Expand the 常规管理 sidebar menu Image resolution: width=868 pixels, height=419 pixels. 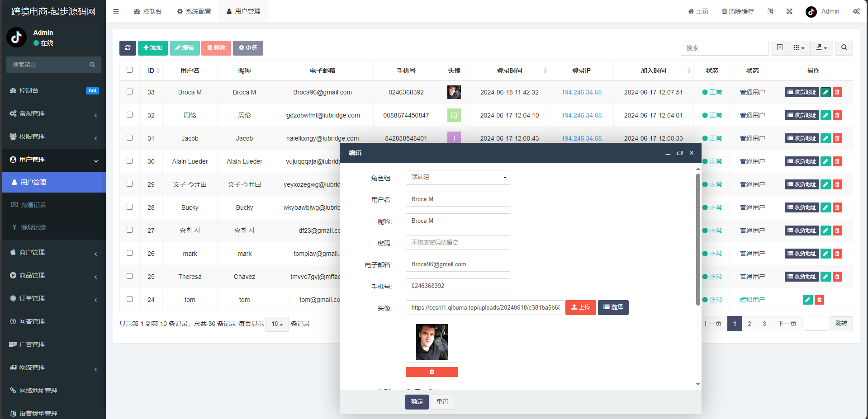click(x=54, y=113)
